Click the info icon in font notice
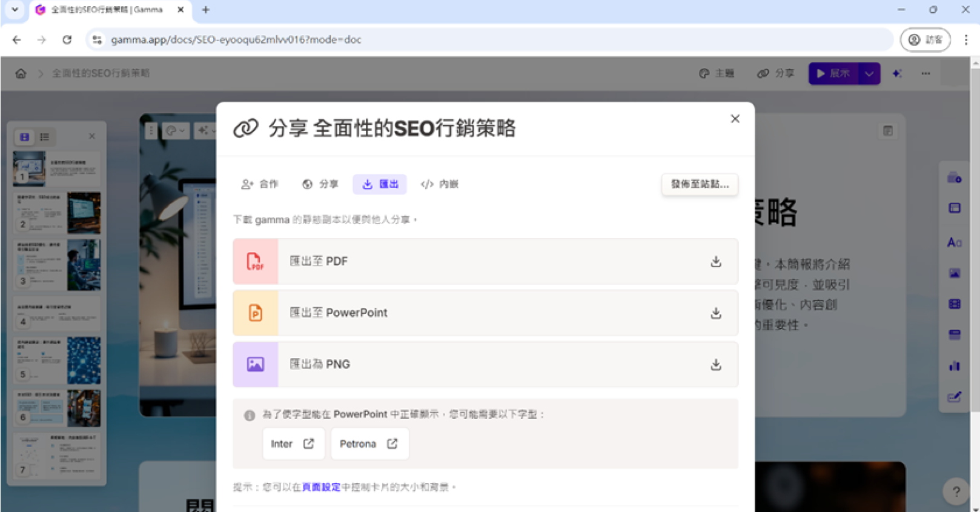Image resolution: width=980 pixels, height=512 pixels. coord(250,415)
